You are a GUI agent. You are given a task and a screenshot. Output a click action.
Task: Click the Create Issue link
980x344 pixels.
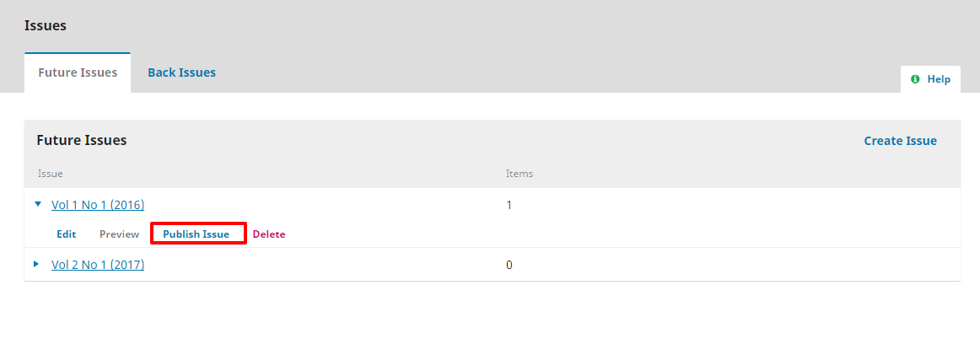click(900, 141)
